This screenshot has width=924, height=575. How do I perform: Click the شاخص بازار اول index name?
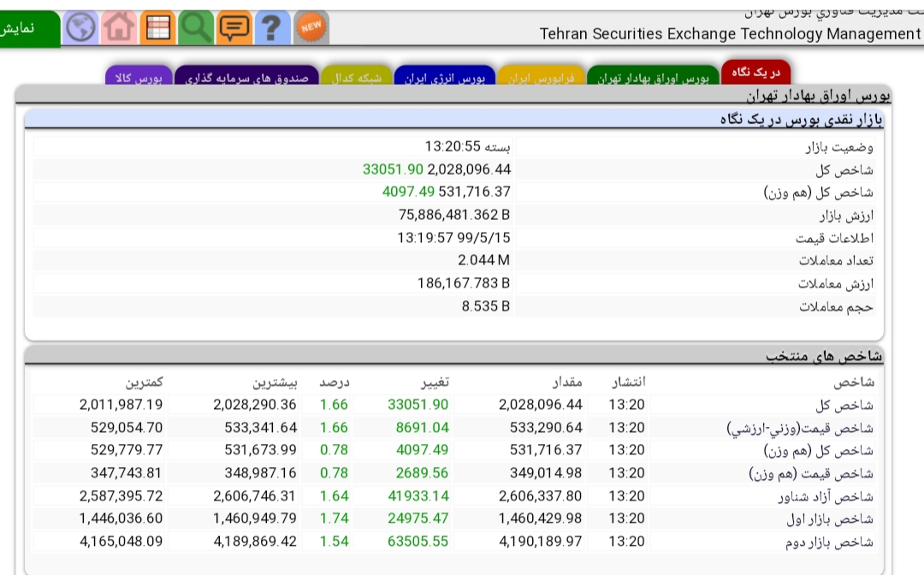tap(830, 519)
